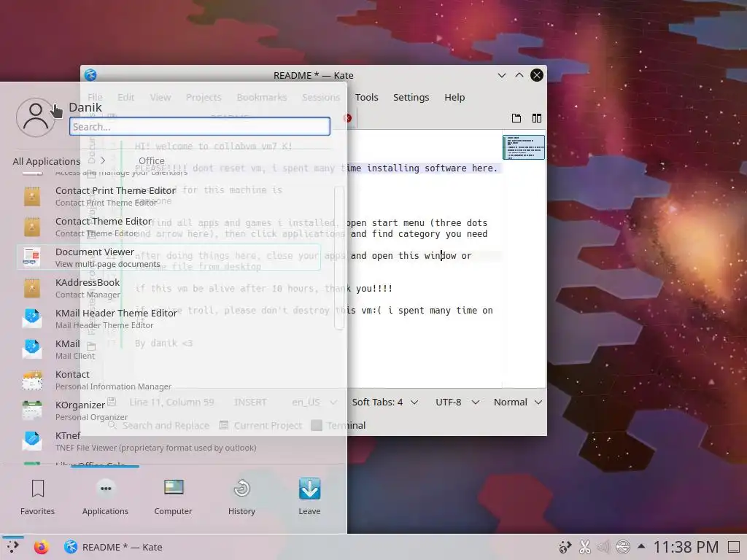Open the application launcher on the panel

coord(13,547)
